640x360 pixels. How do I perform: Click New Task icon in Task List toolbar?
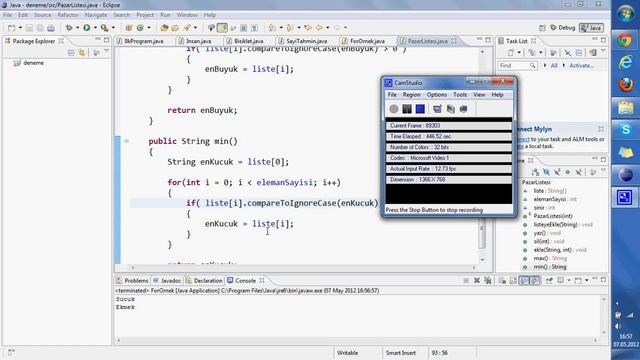511,53
